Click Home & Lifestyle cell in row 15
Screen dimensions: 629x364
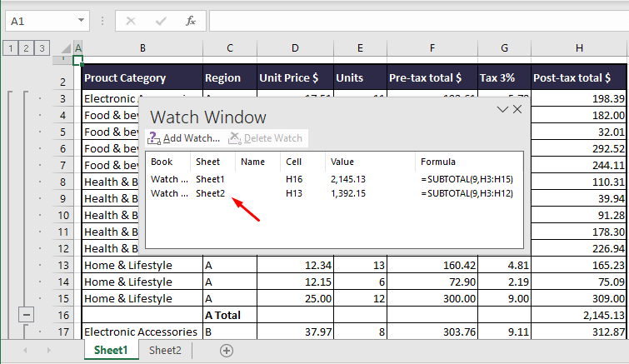pos(142,299)
